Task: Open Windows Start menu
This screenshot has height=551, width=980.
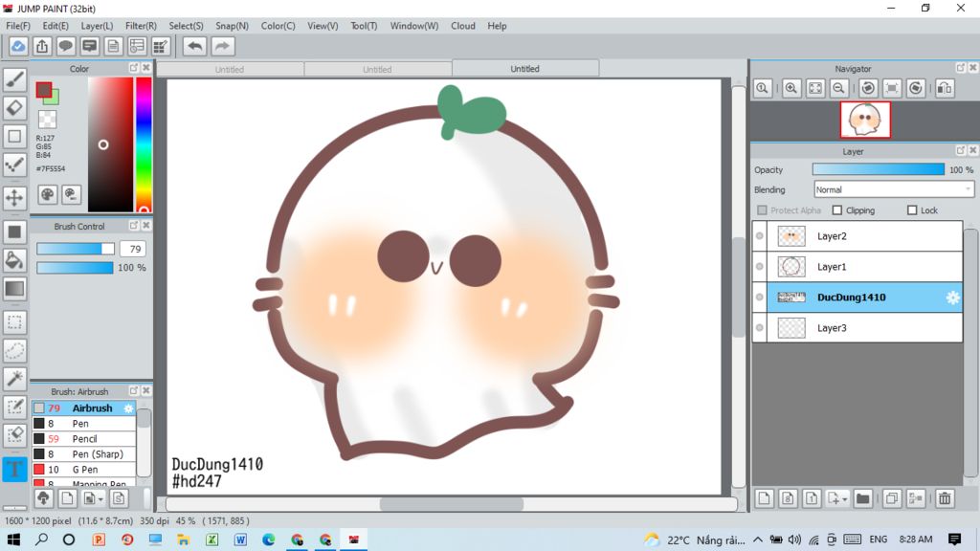Action: [x=13, y=540]
